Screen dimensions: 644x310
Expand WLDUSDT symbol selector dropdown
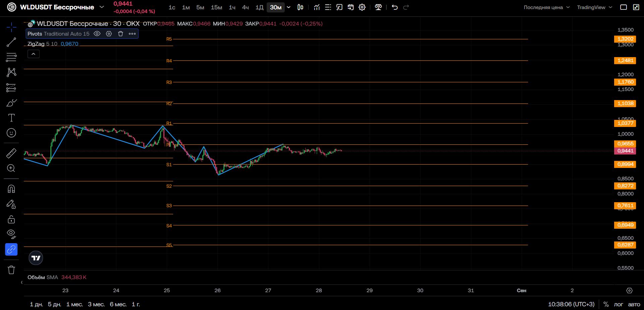point(102,7)
